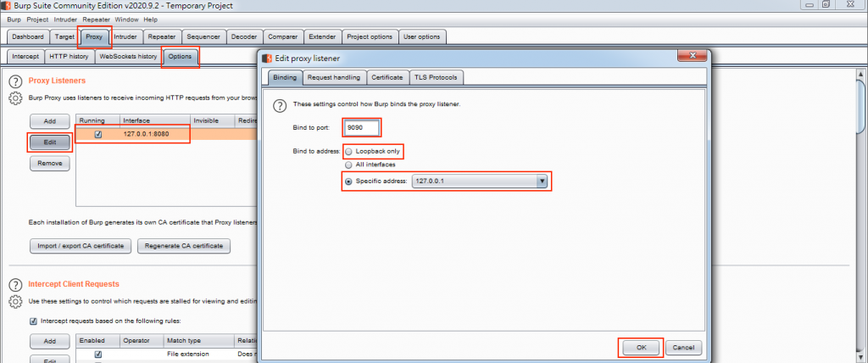Click Remove listener button
This screenshot has width=868, height=363.
(50, 164)
